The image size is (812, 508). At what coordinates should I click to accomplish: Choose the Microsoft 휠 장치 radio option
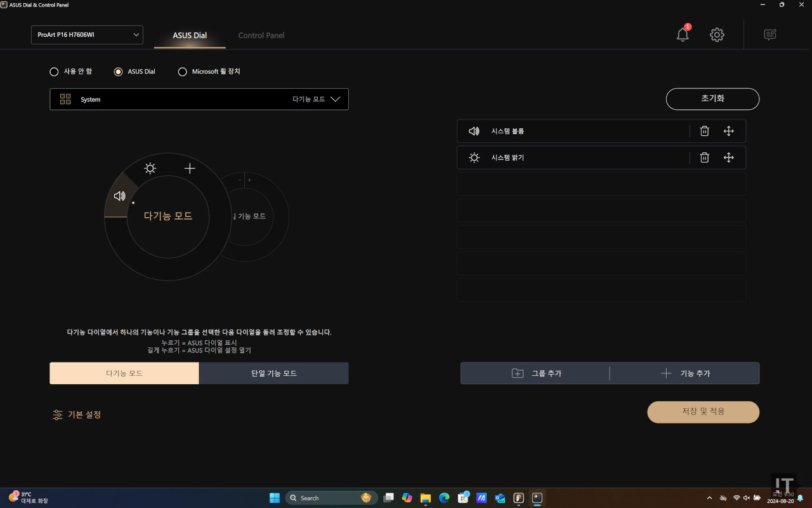183,71
